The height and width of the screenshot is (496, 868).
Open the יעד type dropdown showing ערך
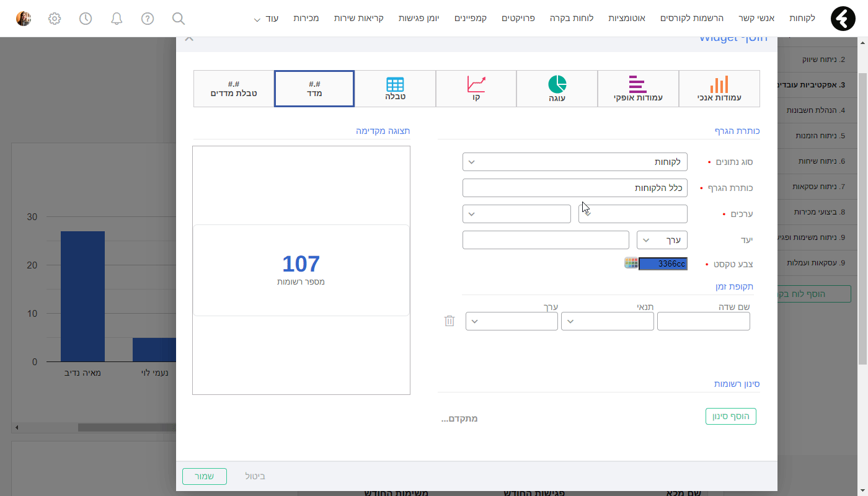click(662, 240)
